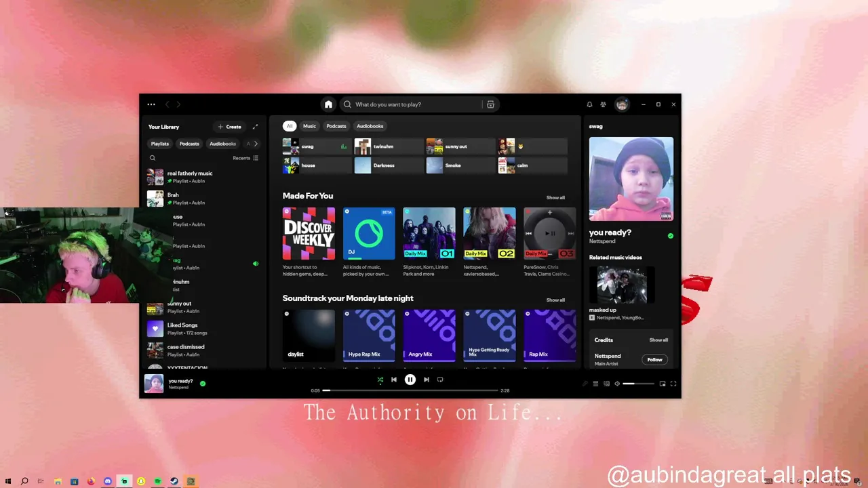The image size is (868, 488).
Task: Select the Music filter tab
Action: coord(309,126)
